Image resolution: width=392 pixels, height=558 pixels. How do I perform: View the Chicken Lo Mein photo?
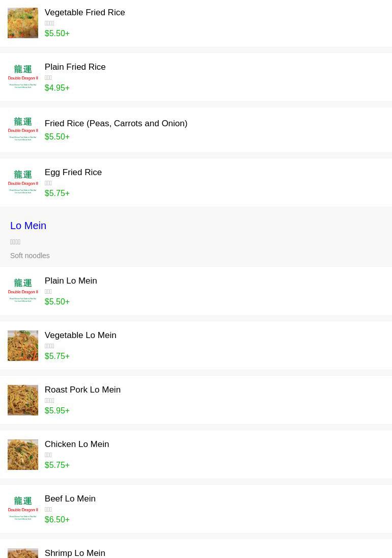[23, 455]
